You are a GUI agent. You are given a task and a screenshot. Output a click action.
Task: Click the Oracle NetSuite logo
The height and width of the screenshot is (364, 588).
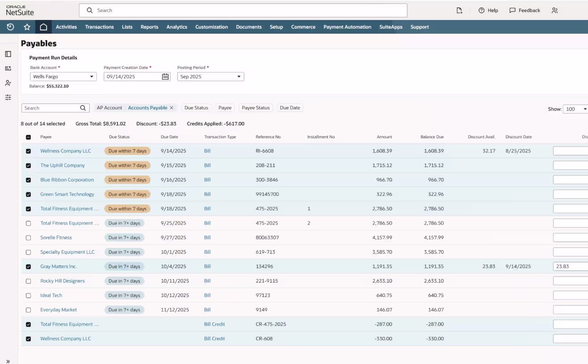tap(20, 10)
